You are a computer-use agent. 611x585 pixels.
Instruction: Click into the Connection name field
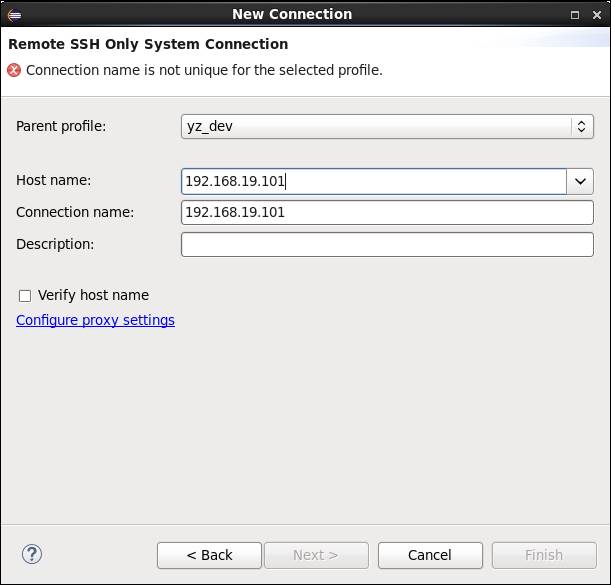click(387, 212)
